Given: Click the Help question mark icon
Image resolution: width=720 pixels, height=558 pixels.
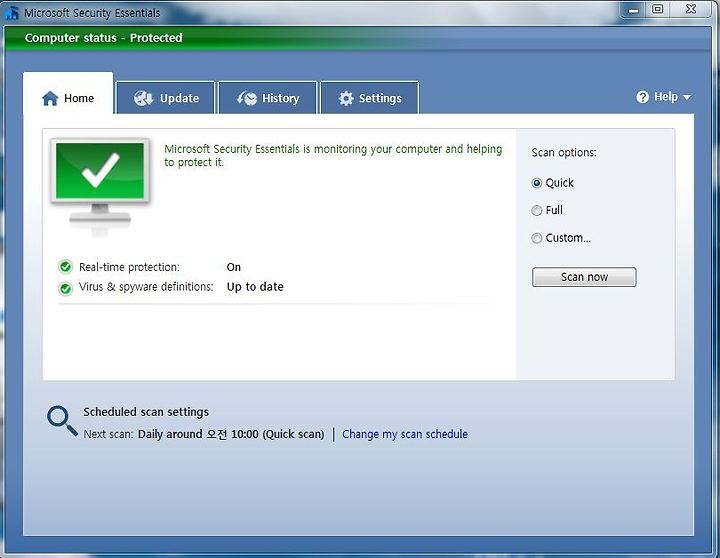Looking at the screenshot, I should (x=642, y=97).
